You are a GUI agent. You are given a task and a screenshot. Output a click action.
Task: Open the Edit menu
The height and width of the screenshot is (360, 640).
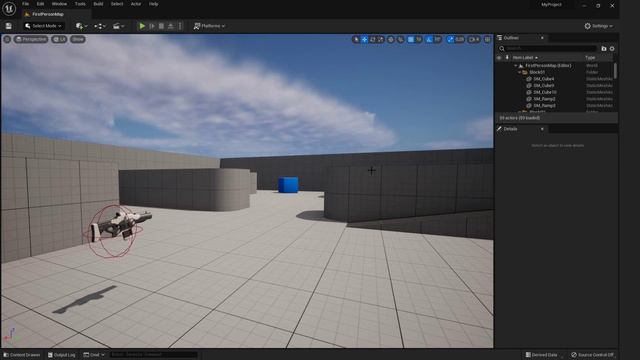40,4
